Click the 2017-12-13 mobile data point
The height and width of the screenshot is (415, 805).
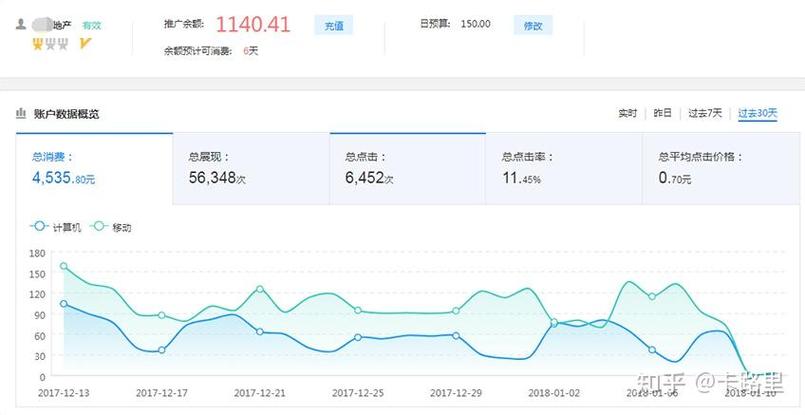click(64, 266)
